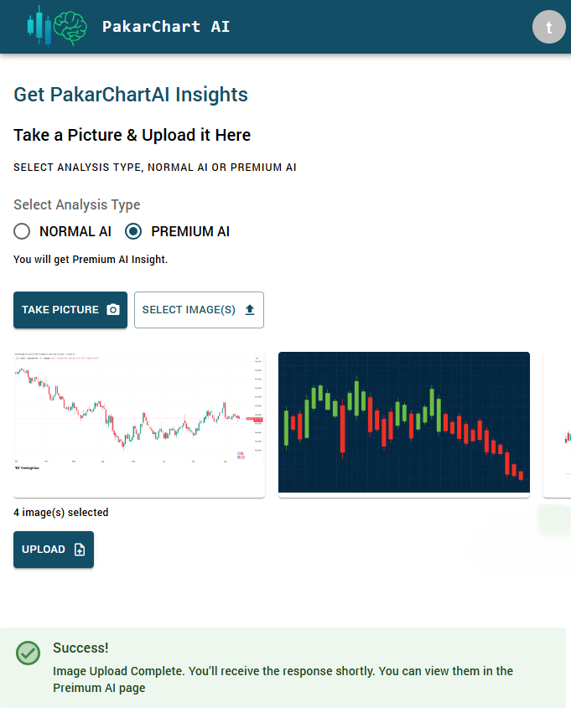The image size is (571, 728).
Task: Click the 'Select Analysis Type' label
Action: click(x=77, y=205)
